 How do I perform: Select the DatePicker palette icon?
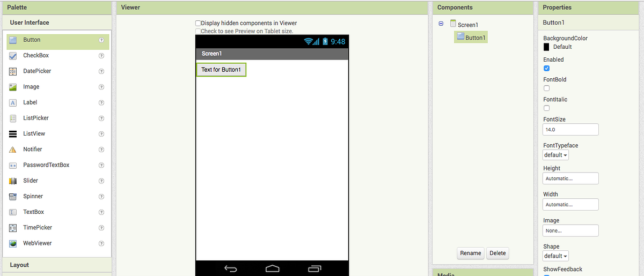coord(13,71)
